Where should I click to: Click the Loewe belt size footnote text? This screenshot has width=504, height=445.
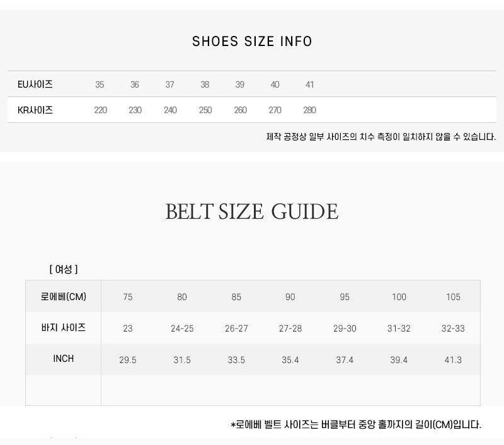[x=356, y=424]
